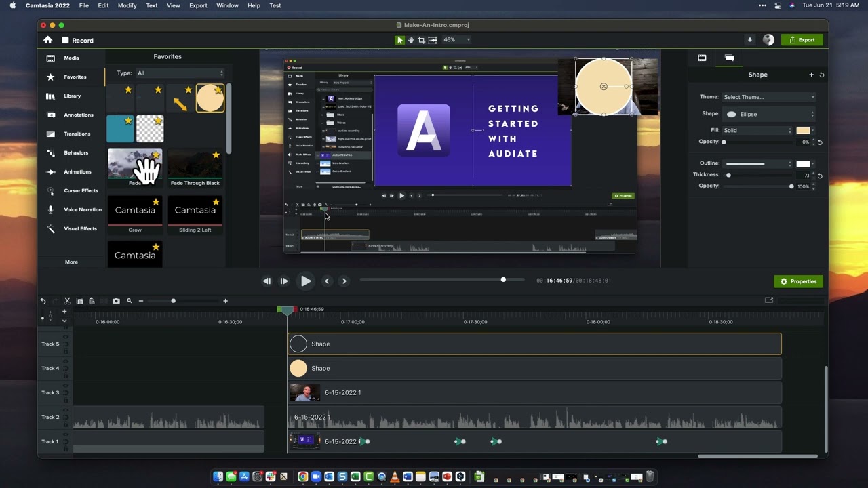Open the Animations tab

71,172
